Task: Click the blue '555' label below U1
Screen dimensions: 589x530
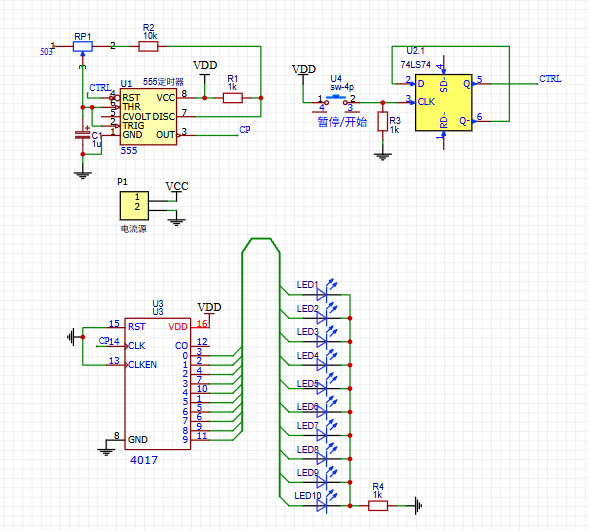Action: point(129,151)
